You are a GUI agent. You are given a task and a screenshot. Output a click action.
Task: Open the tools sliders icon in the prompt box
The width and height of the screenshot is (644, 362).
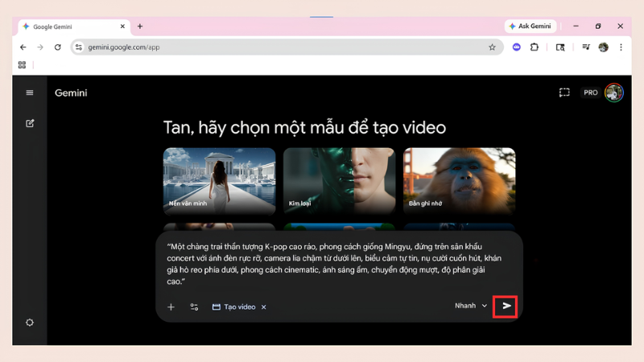click(x=194, y=307)
